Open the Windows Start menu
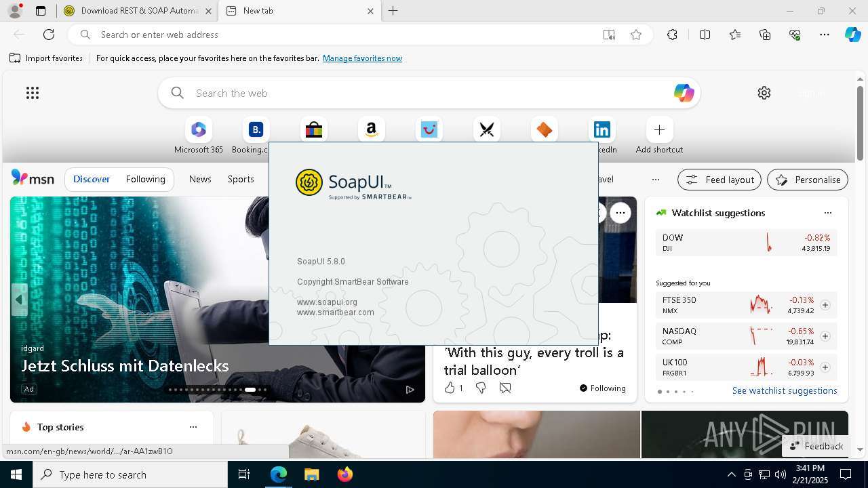868x488 pixels. 16,474
